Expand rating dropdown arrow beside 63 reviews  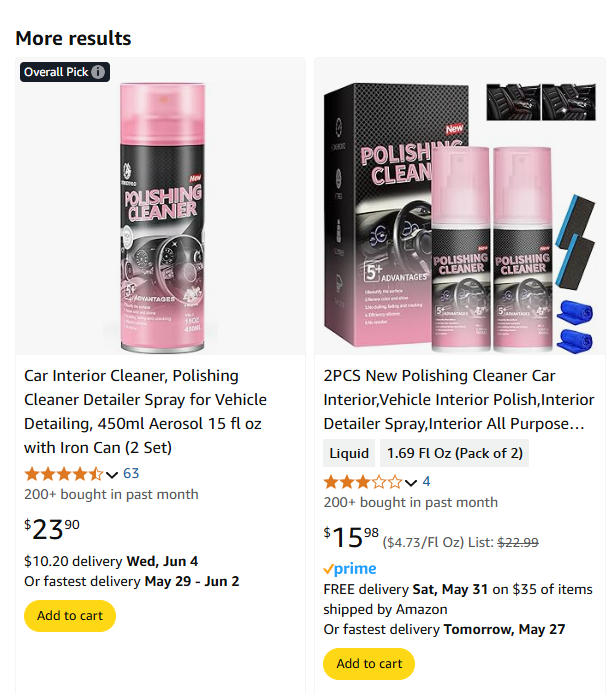click(x=112, y=474)
